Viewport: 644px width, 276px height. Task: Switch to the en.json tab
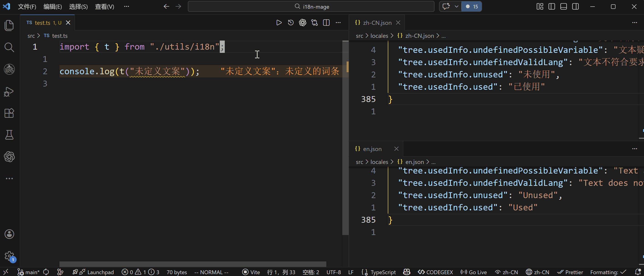coord(372,149)
